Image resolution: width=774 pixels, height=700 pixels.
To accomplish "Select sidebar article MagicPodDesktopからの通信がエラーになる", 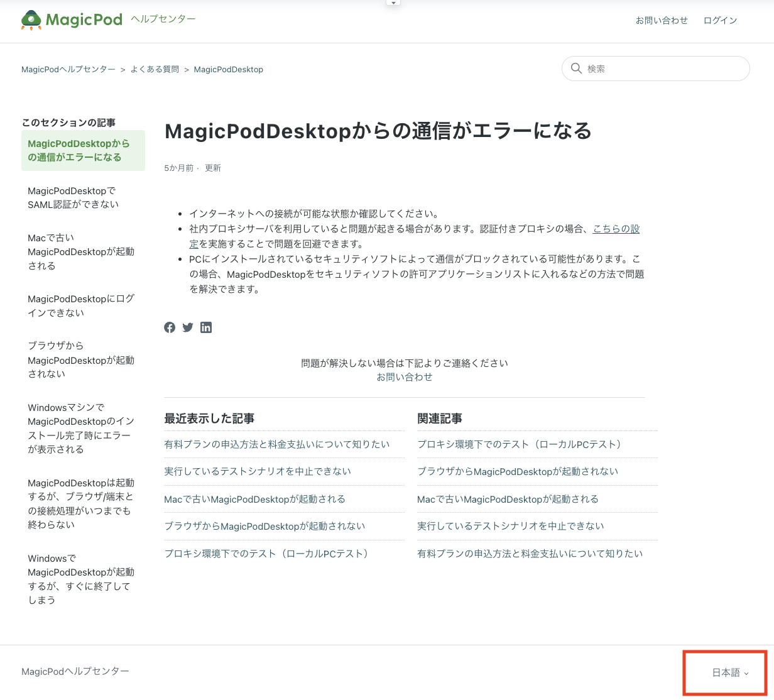I will tap(83, 150).
